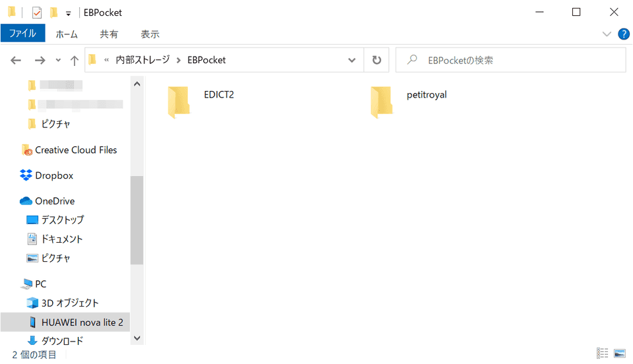Select Creative Cloud Files in sidebar
Image resolution: width=633 pixels, height=364 pixels.
point(75,150)
